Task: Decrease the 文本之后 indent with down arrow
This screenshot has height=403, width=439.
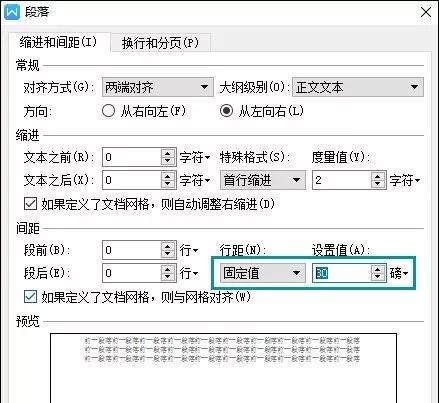Action: (x=168, y=184)
